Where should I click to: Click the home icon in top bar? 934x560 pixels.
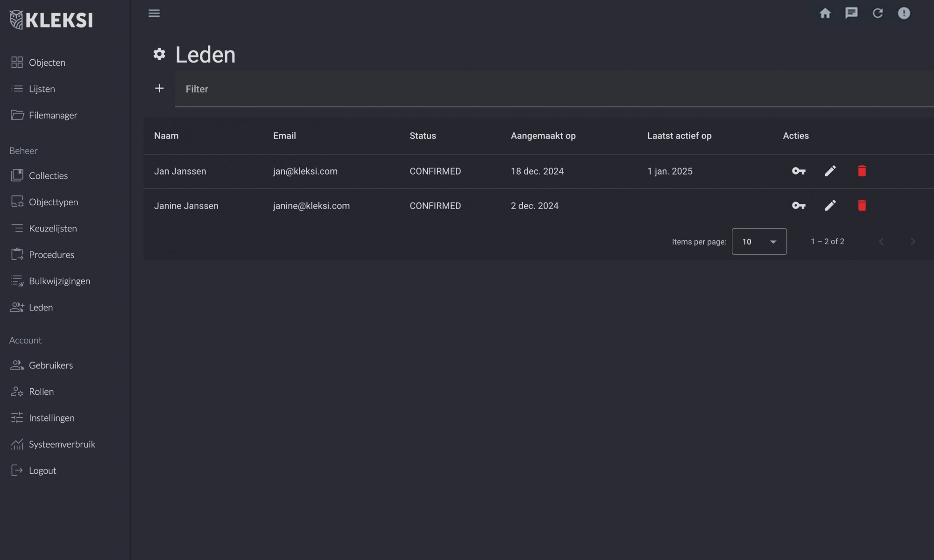[x=825, y=13]
